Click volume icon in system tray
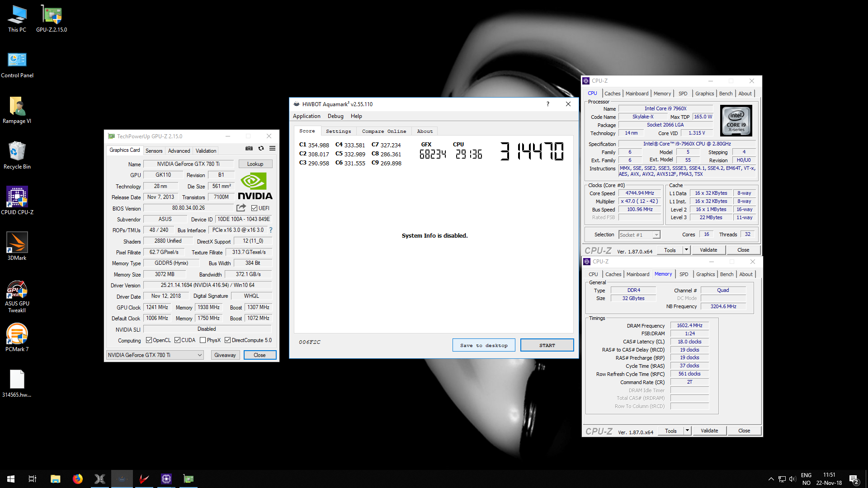868x488 pixels. click(x=793, y=479)
